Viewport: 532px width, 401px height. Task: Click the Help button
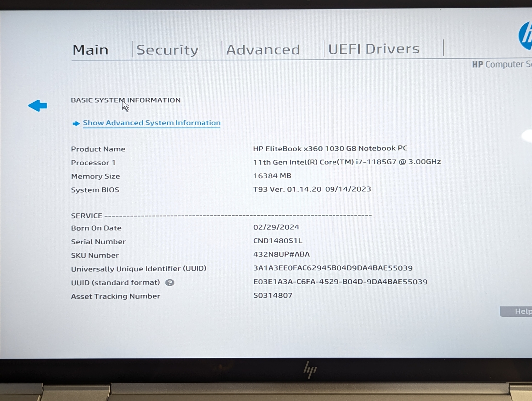pyautogui.click(x=516, y=311)
